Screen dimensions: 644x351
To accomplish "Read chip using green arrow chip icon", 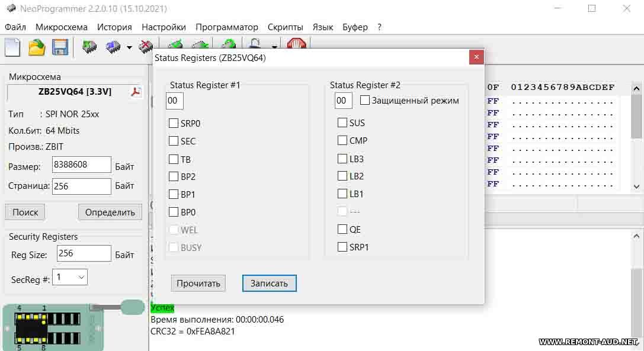I will 89,47.
